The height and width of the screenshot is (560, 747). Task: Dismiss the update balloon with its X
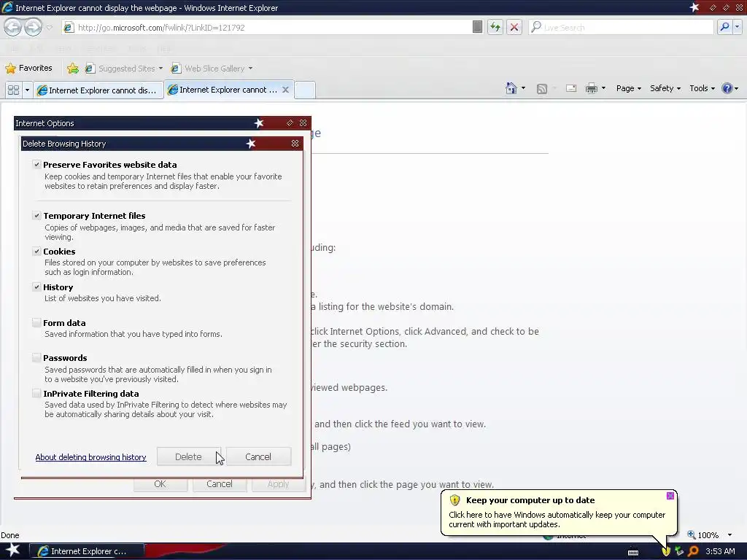pyautogui.click(x=670, y=496)
